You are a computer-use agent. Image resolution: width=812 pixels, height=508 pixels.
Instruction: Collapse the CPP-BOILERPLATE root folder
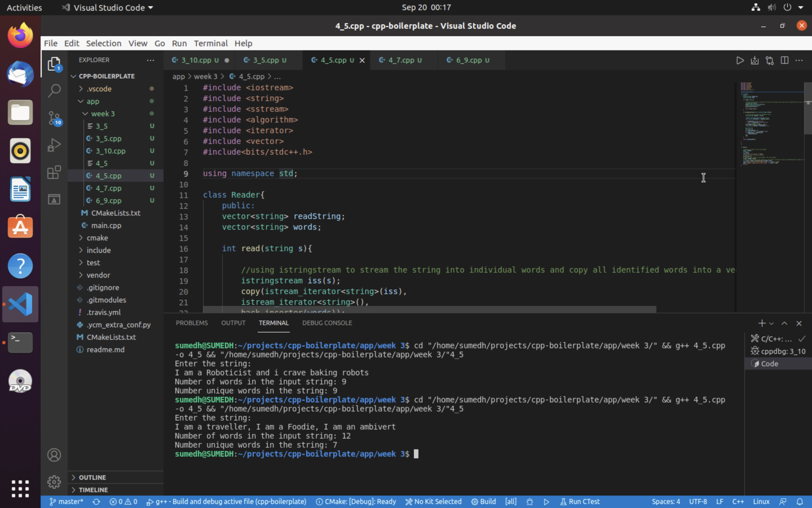point(107,76)
